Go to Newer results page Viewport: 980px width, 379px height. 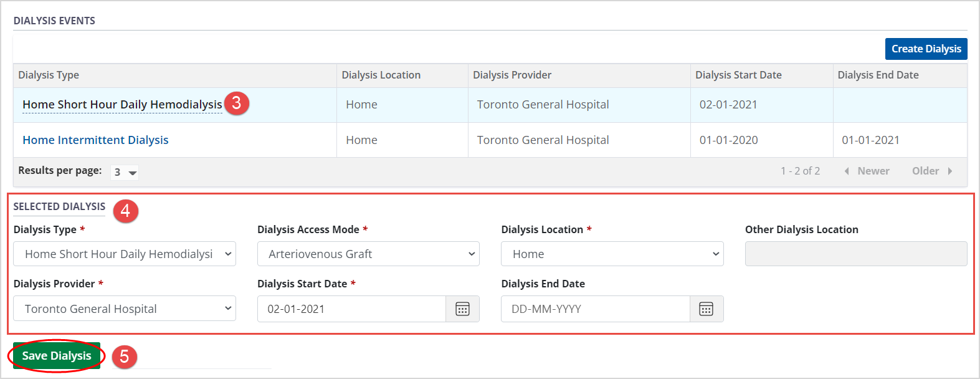coord(867,171)
